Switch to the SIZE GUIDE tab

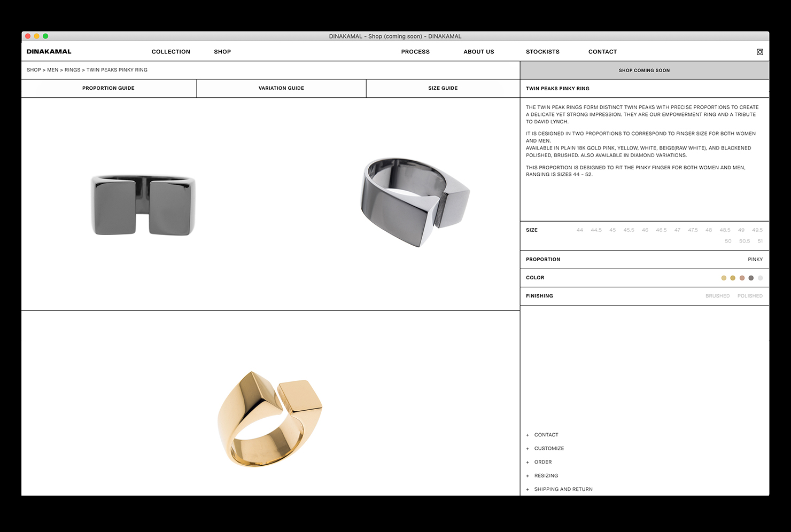443,88
